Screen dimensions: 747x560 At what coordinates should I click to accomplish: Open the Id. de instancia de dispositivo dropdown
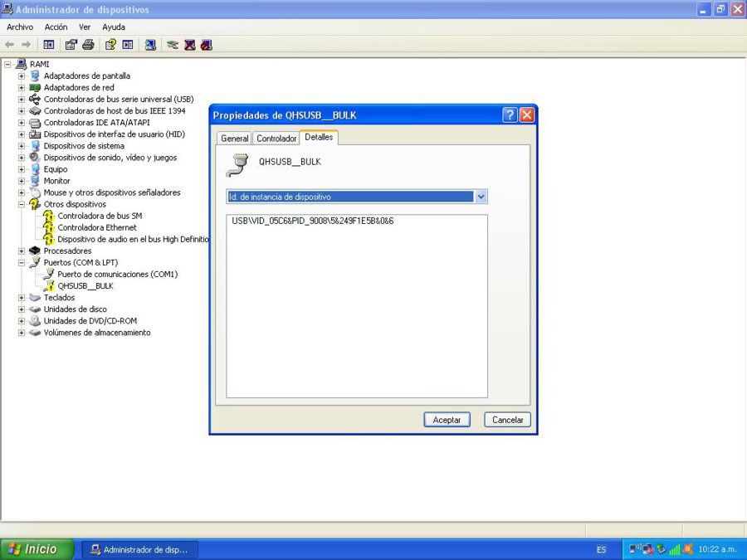[481, 197]
